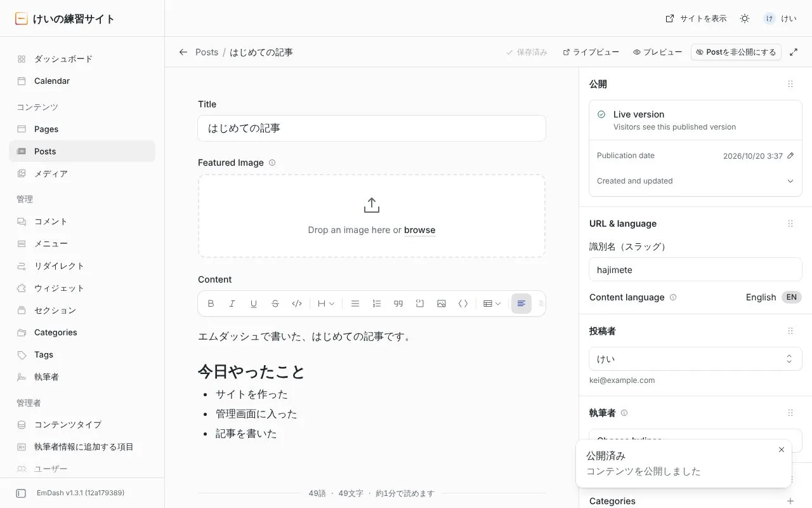The height and width of the screenshot is (508, 812).
Task: Click the Posts breadcrumb link
Action: pyautogui.click(x=207, y=52)
